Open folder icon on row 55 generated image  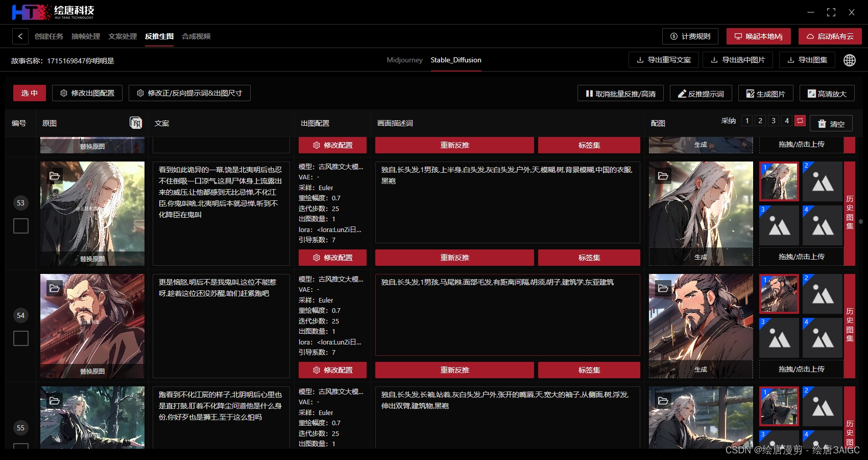[663, 401]
